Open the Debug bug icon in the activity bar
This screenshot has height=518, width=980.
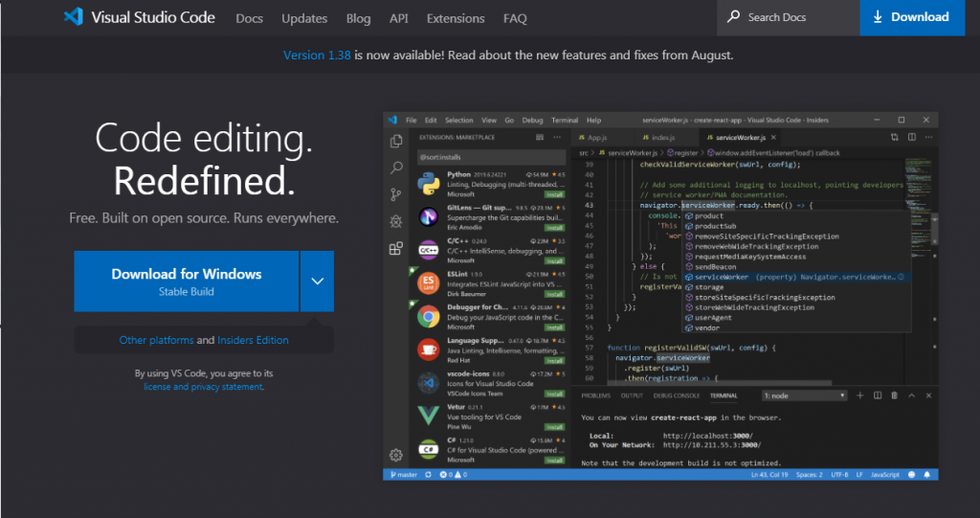[x=395, y=221]
